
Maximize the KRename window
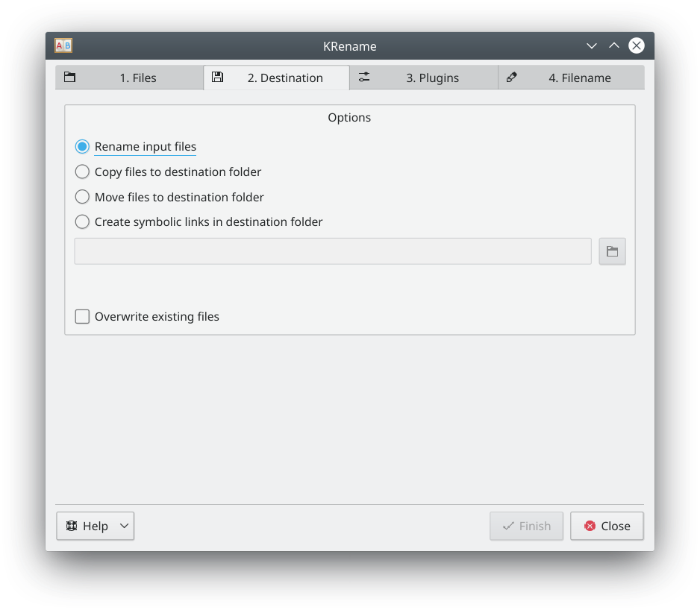coord(614,45)
